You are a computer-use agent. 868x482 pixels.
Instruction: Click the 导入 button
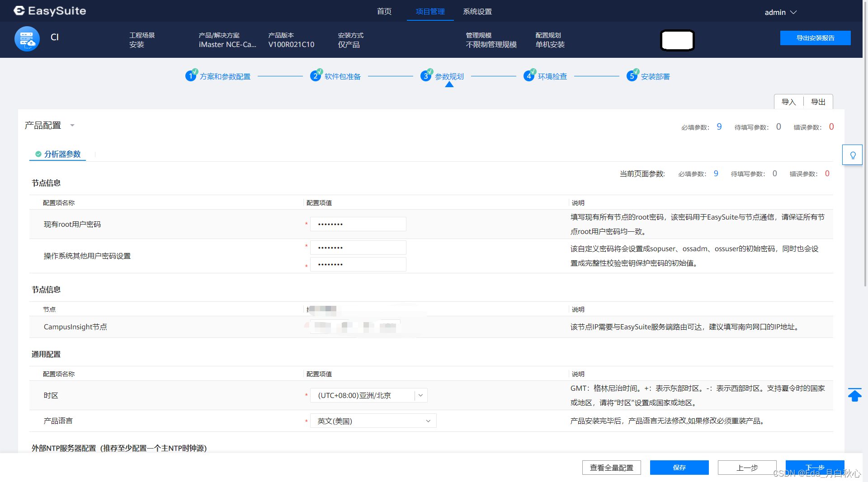coord(789,102)
